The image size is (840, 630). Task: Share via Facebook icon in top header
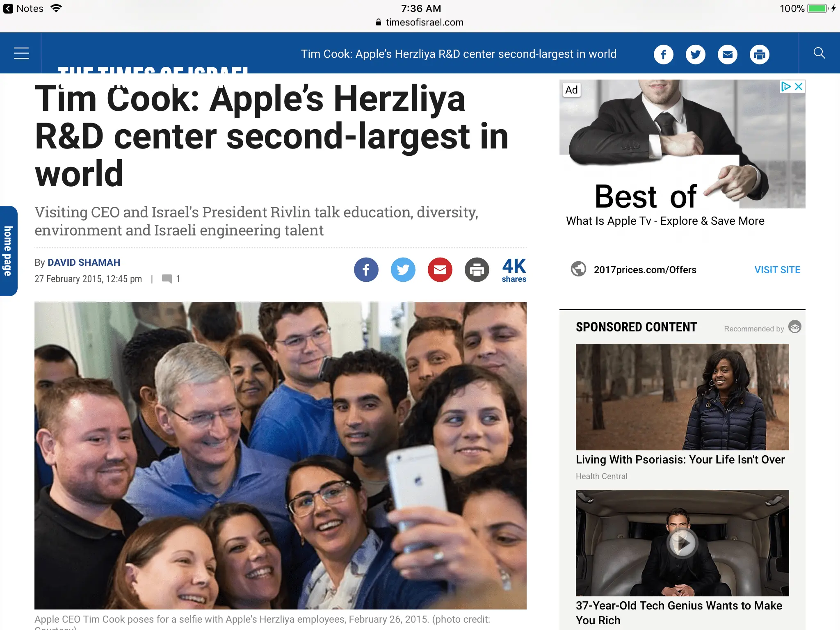(663, 54)
